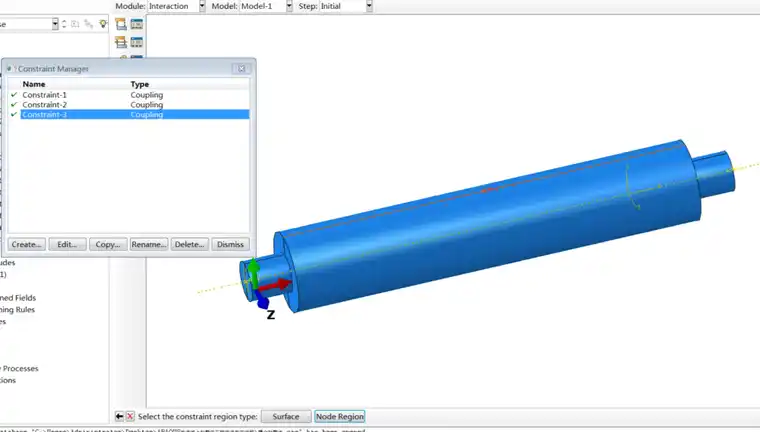Click Edit... in the Constraint Manager
The width and height of the screenshot is (760, 432).
click(66, 244)
